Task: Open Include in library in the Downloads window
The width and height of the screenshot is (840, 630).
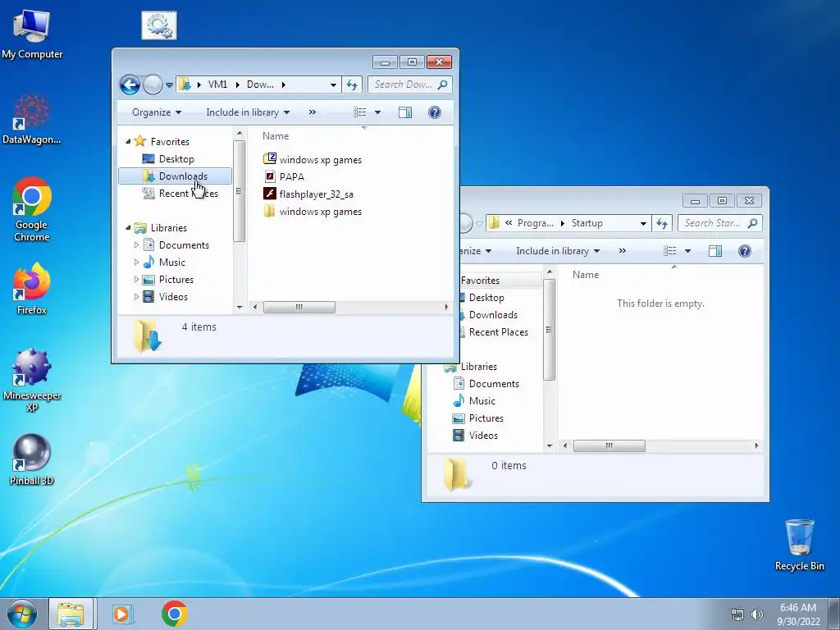Action: tap(248, 112)
